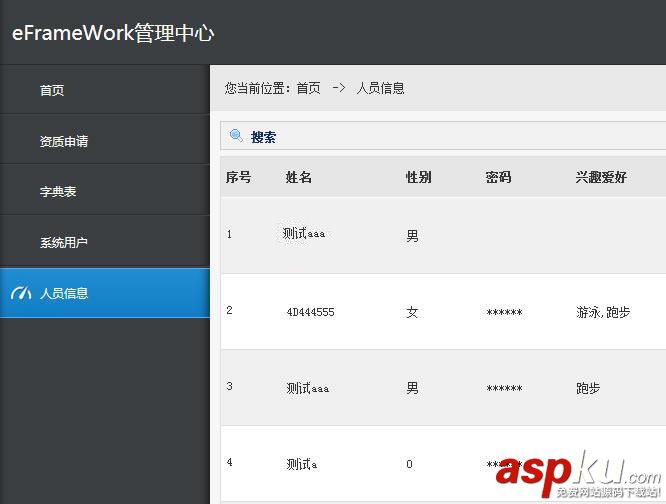
Task: Click hobby 跑步 in row 3
Action: [588, 388]
